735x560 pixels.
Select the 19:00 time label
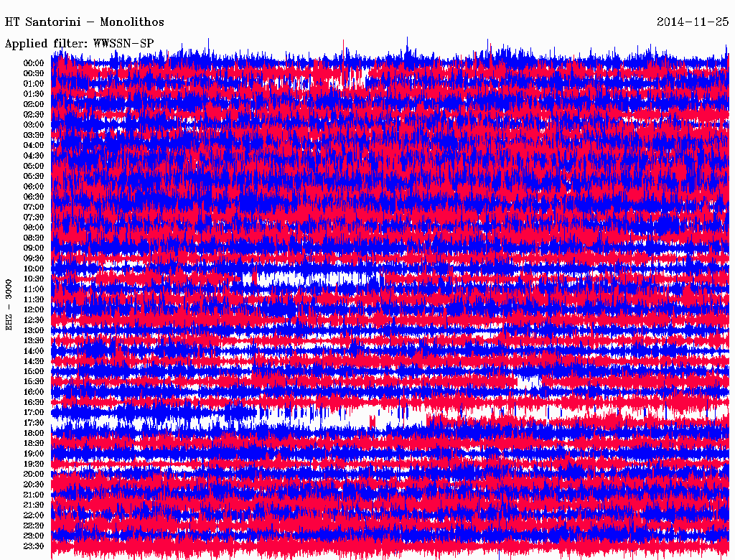point(34,454)
